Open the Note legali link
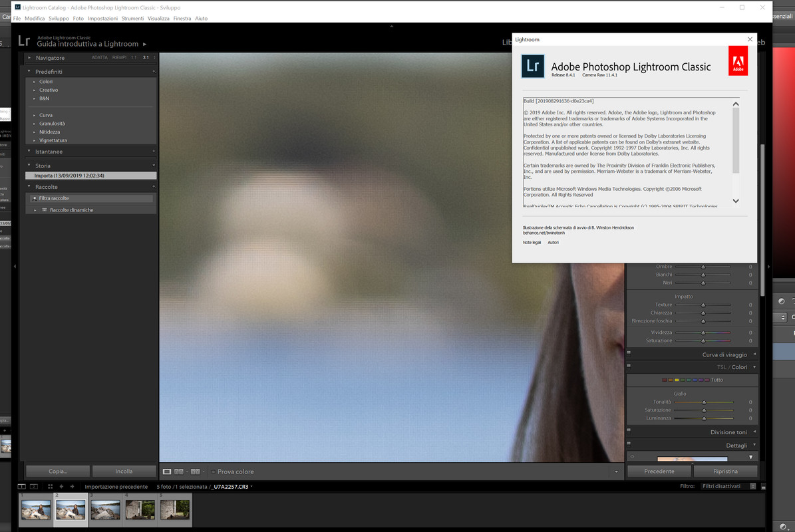Viewport: 795px width, 532px height. (532, 243)
